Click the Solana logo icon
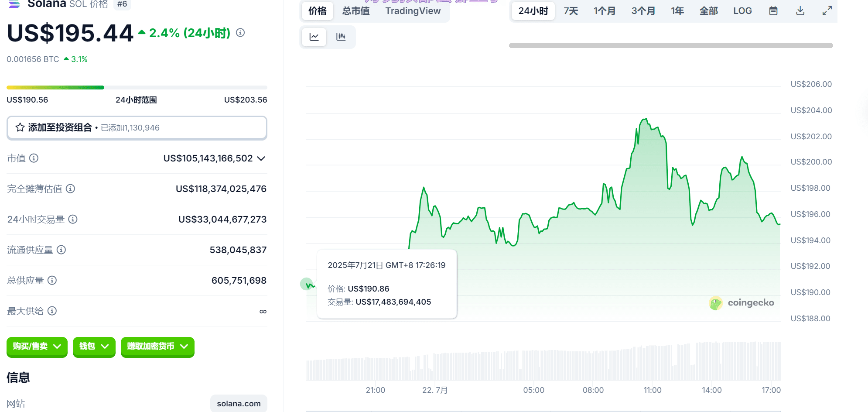Image resolution: width=868 pixels, height=412 pixels. [x=14, y=4]
